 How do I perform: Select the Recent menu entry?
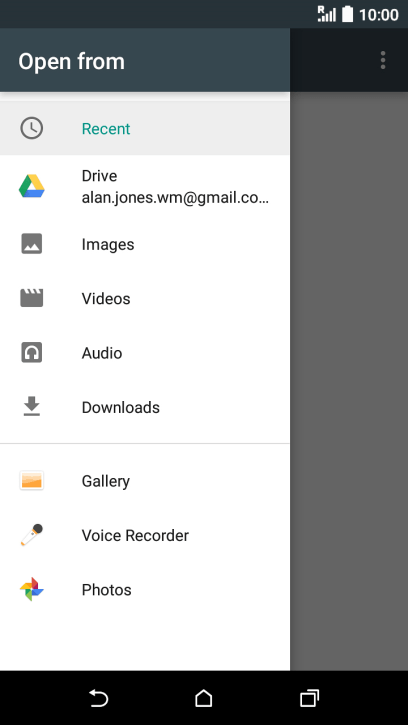tap(145, 128)
